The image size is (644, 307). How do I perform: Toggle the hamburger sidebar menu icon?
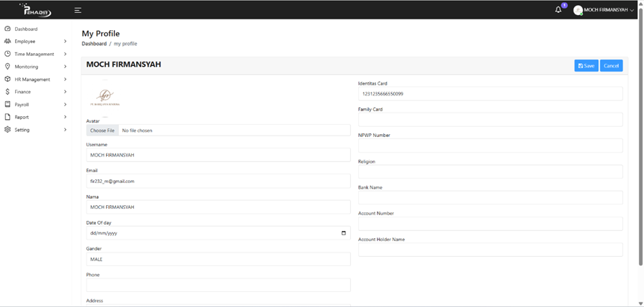(78, 10)
